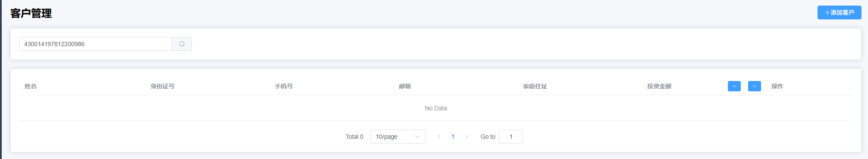This screenshot has height=159, width=868.
Task: Select the 投资金额 column header
Action: point(659,86)
